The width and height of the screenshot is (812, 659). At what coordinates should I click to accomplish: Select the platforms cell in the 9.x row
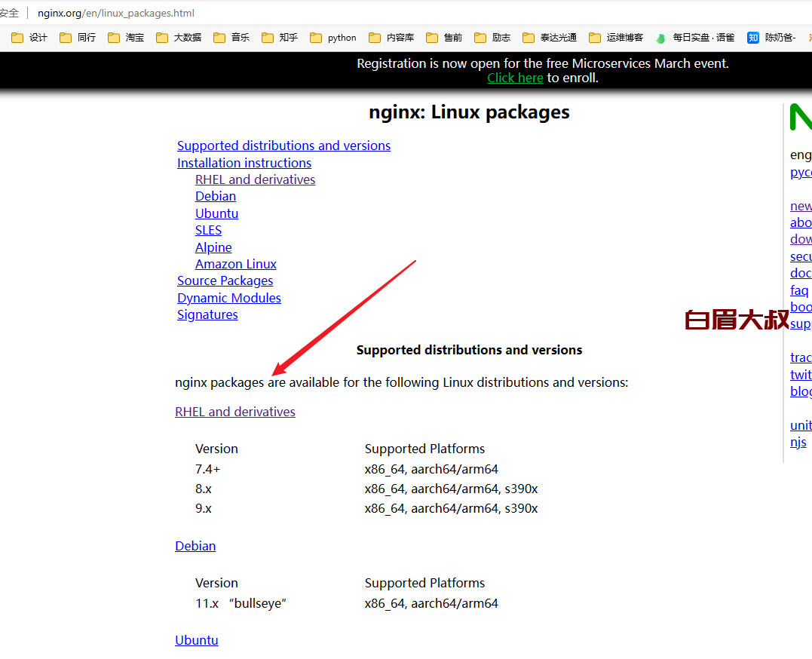pos(451,509)
